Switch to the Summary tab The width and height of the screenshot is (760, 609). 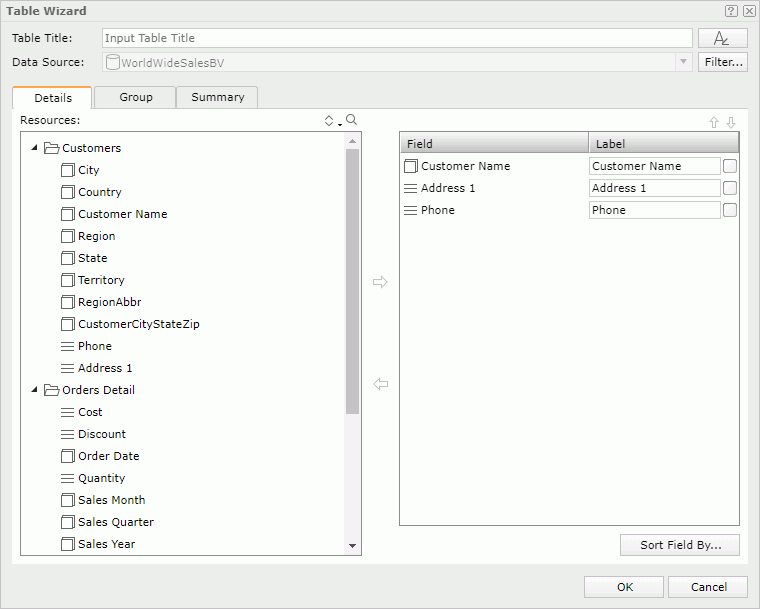217,97
